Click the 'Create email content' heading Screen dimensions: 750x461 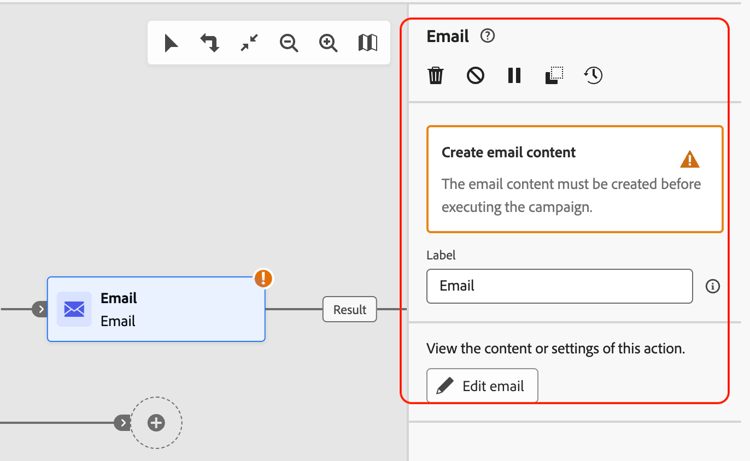[x=508, y=153]
